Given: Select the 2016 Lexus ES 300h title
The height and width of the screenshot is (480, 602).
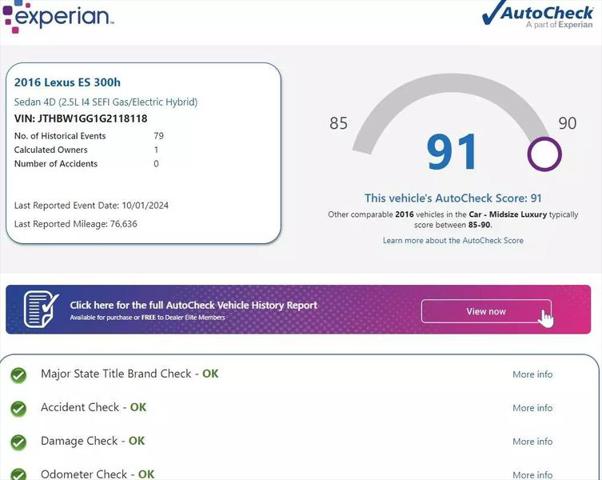Looking at the screenshot, I should tap(67, 82).
